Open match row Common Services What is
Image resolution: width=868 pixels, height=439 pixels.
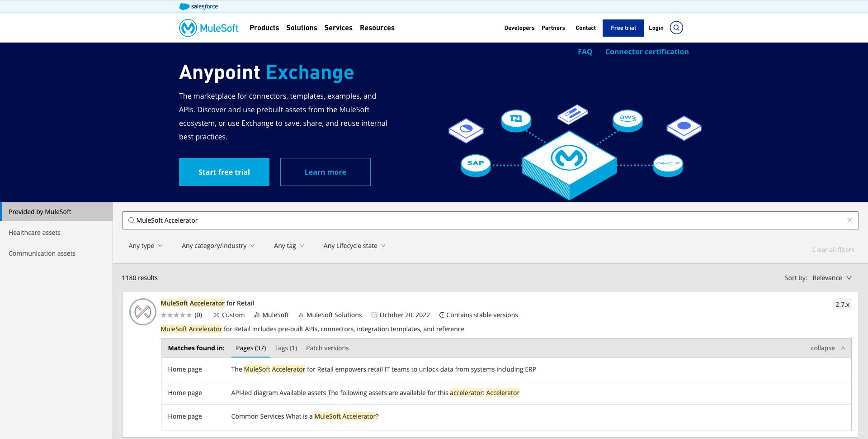click(x=506, y=416)
